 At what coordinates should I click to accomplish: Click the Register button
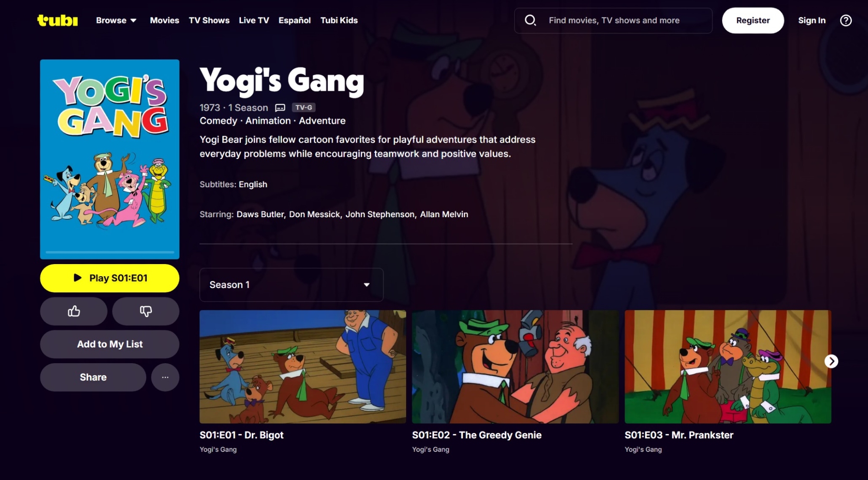click(753, 20)
